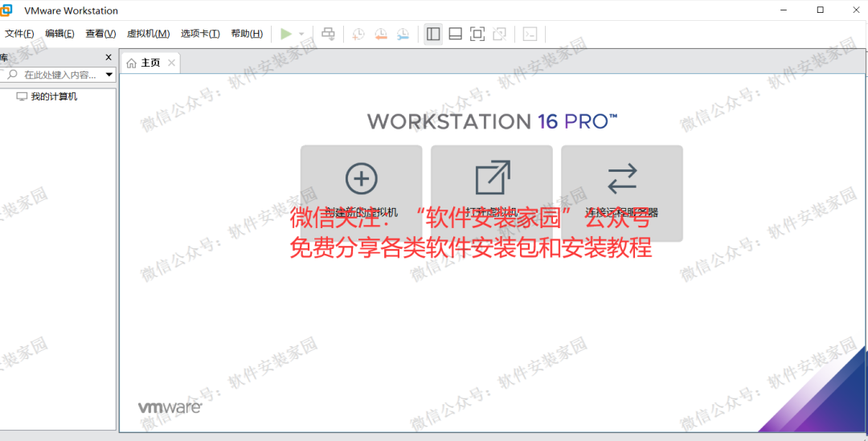Enter full screen mode icon

tap(477, 34)
